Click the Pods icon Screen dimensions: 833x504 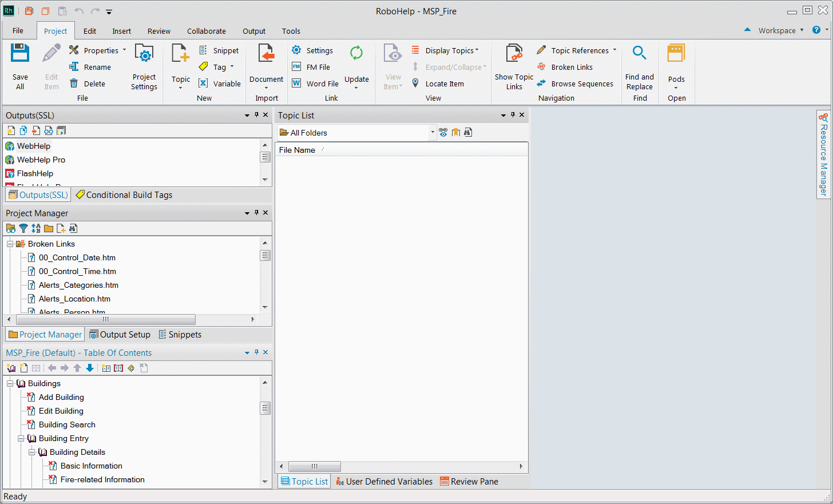point(676,53)
